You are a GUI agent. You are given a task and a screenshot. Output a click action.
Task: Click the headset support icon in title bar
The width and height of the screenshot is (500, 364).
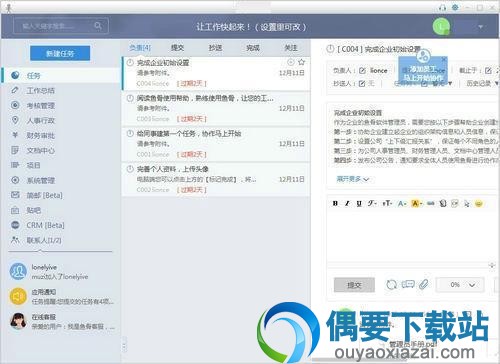point(442,7)
